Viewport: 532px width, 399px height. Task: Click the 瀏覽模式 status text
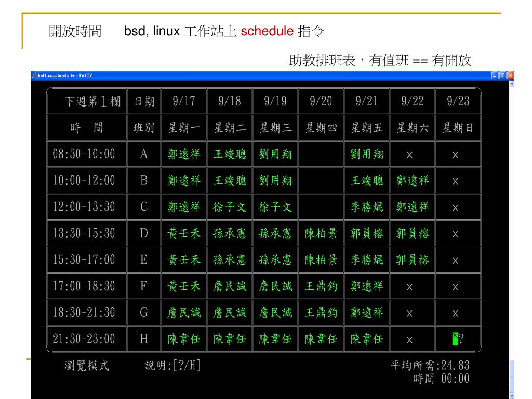[87, 366]
